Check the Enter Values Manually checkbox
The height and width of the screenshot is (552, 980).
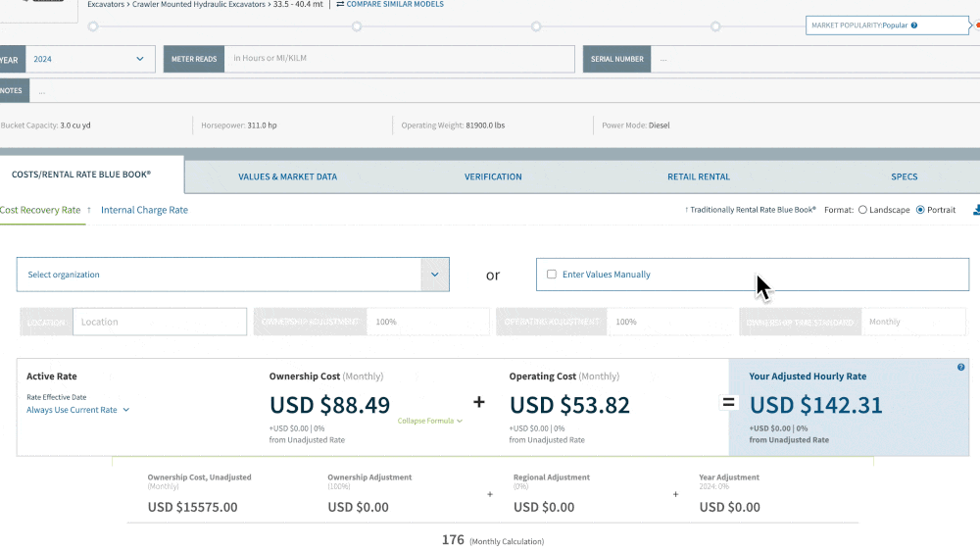click(x=551, y=274)
